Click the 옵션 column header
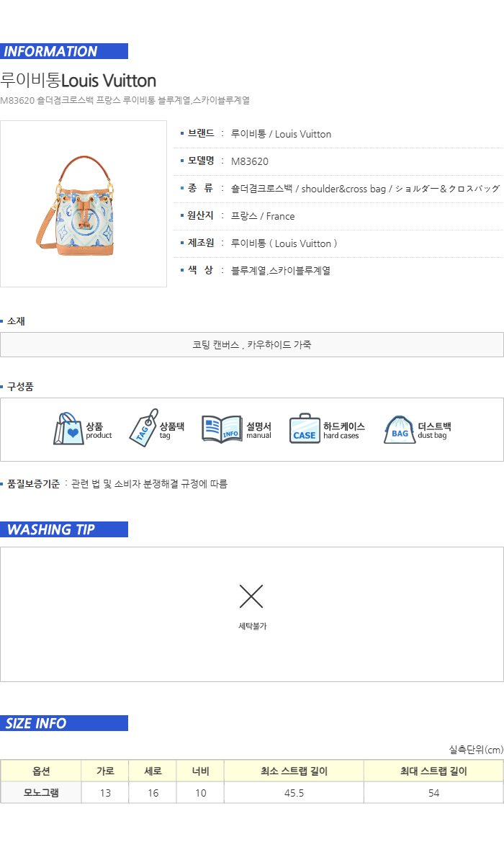 tap(41, 771)
